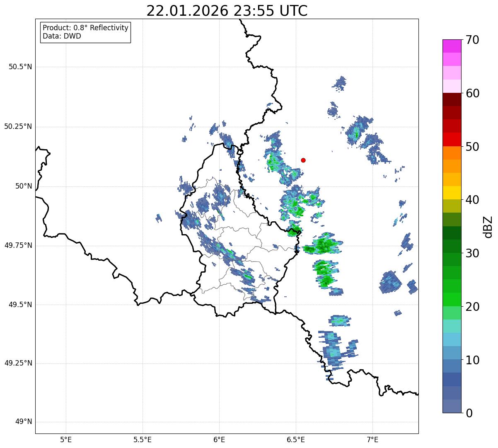
Task: Click the 50°N latitude label
Action: (24, 186)
